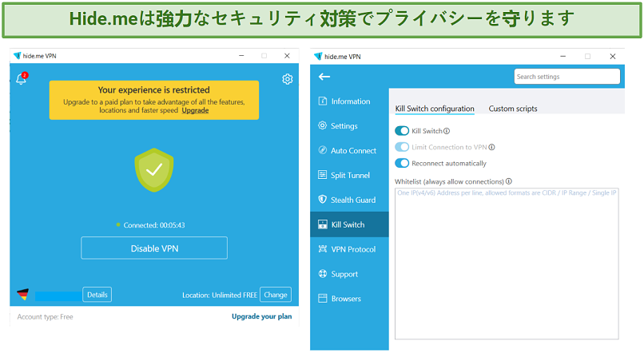Click the Split Tunnel sidebar icon
Image resolution: width=644 pixels, height=353 pixels.
pos(323,175)
